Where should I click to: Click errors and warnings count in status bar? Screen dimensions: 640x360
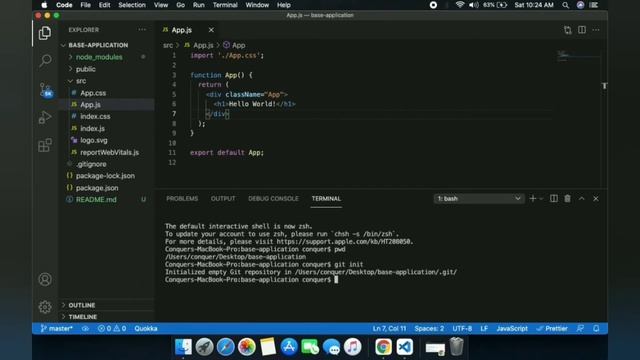pyautogui.click(x=112, y=329)
